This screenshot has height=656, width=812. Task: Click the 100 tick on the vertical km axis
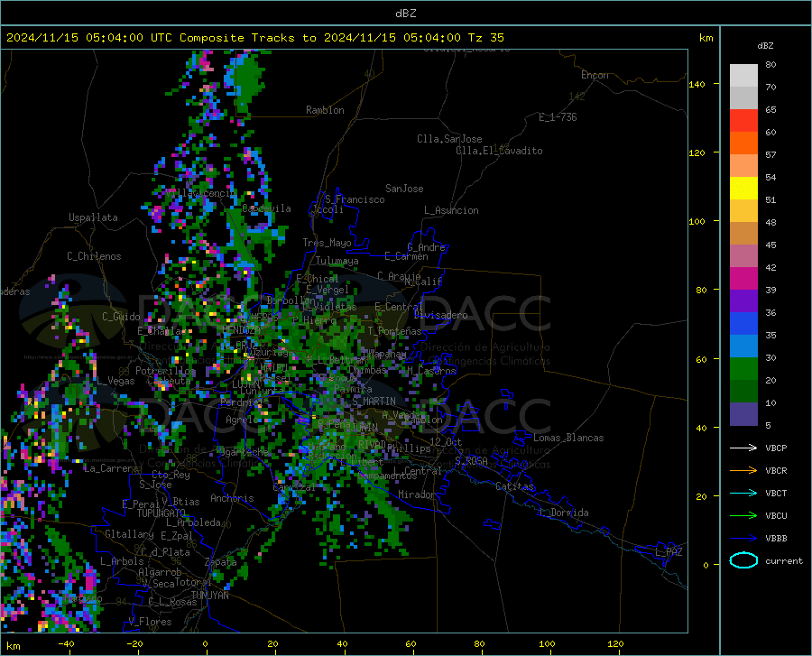point(697,222)
